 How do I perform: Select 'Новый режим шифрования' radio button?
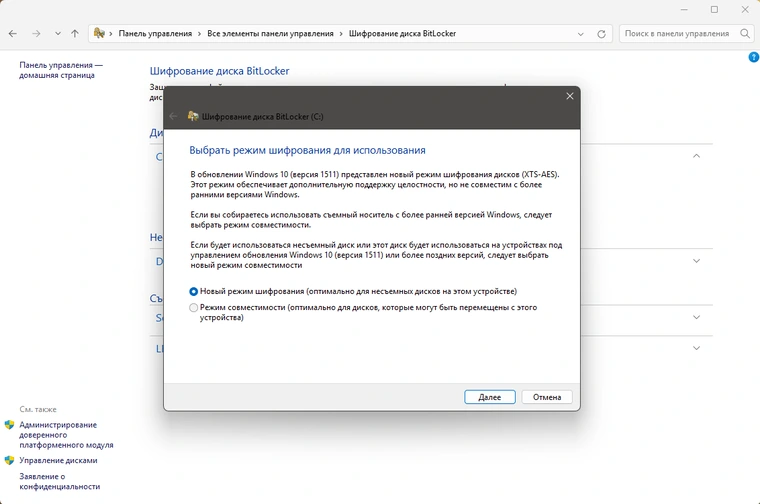(x=194, y=291)
